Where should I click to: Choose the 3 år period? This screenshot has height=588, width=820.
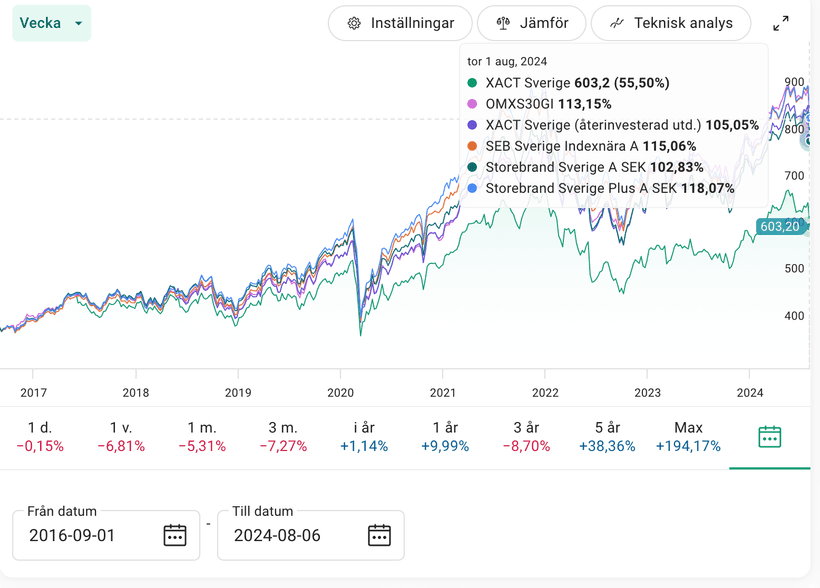[526, 437]
